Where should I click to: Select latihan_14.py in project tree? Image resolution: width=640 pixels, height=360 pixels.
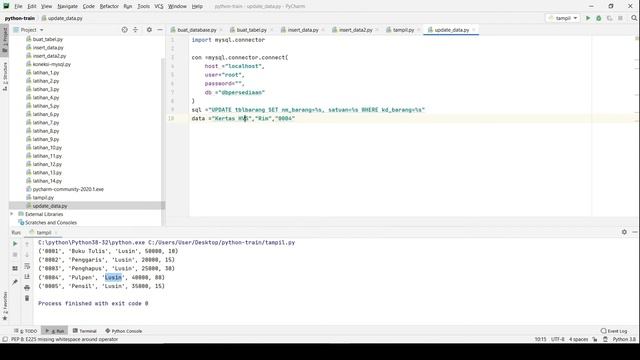[47, 181]
